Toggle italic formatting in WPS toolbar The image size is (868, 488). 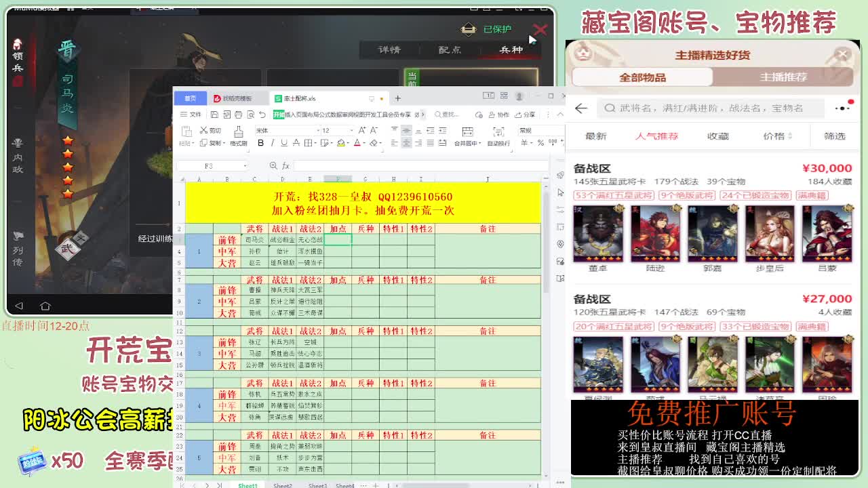[x=273, y=143]
